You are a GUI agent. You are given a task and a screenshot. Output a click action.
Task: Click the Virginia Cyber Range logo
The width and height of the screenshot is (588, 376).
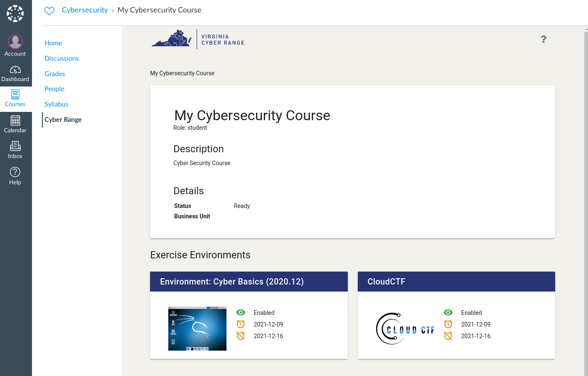coord(197,39)
